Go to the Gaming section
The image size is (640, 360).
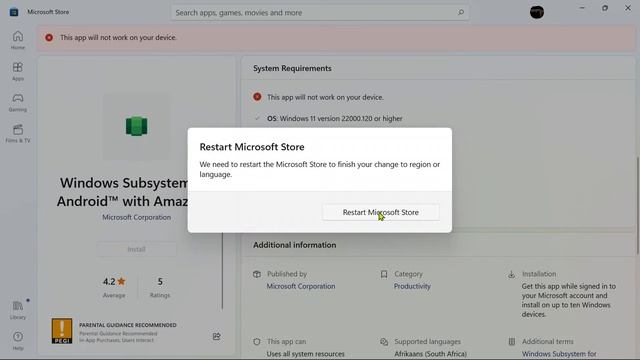tap(18, 102)
